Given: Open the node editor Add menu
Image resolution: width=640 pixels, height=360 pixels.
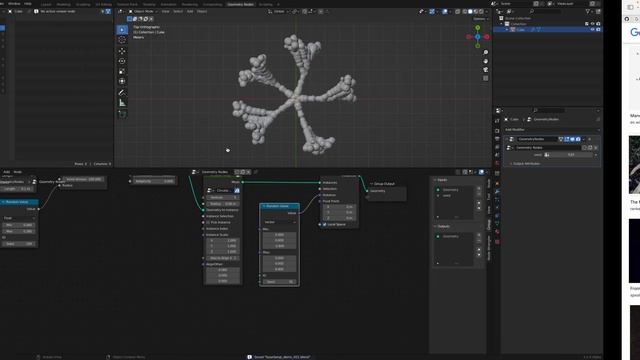Looking at the screenshot, I should [x=7, y=172].
